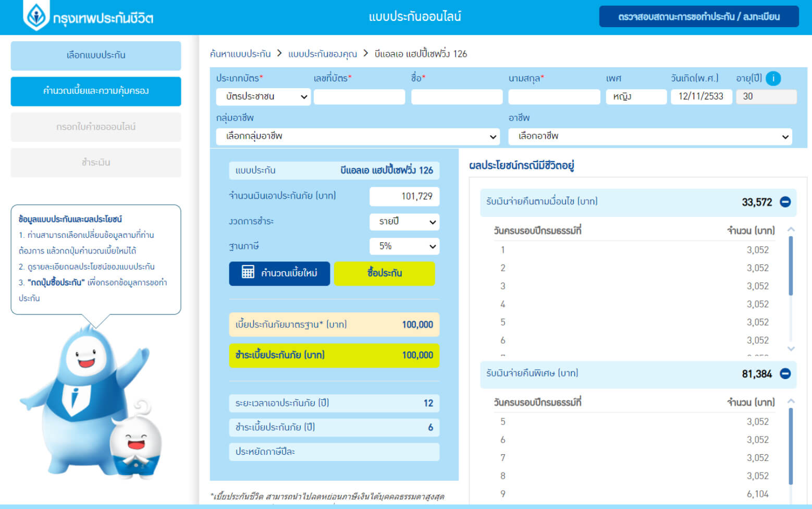Image resolution: width=812 pixels, height=509 pixels.
Task: Select the calculate premium and coverage step
Action: click(96, 91)
